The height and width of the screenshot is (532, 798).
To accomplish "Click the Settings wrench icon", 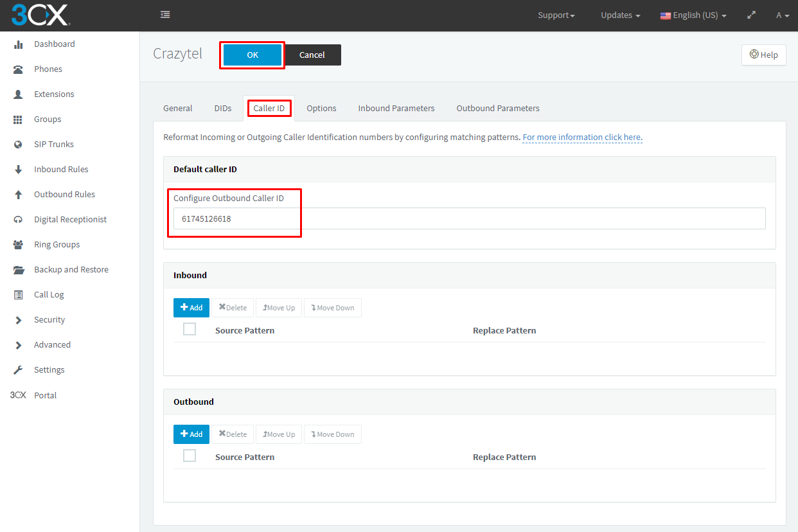I will [x=19, y=370].
